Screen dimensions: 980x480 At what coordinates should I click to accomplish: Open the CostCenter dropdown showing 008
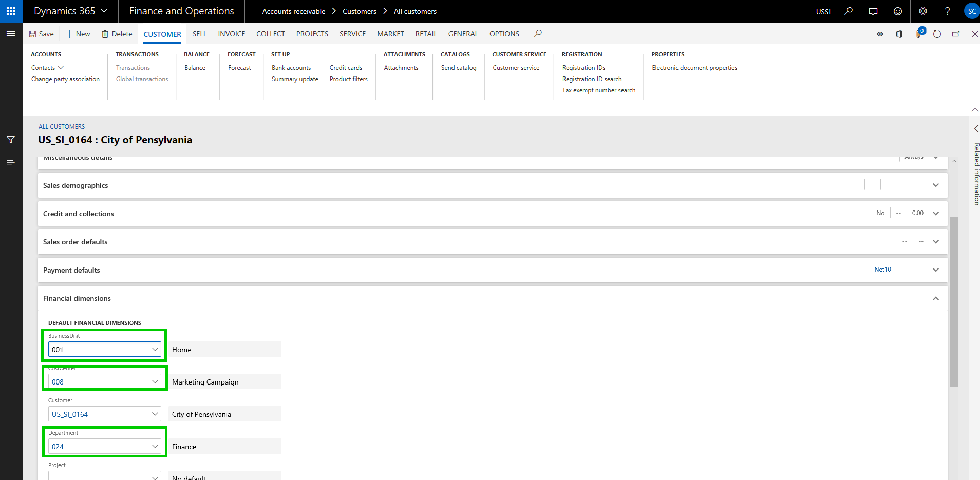tap(155, 382)
